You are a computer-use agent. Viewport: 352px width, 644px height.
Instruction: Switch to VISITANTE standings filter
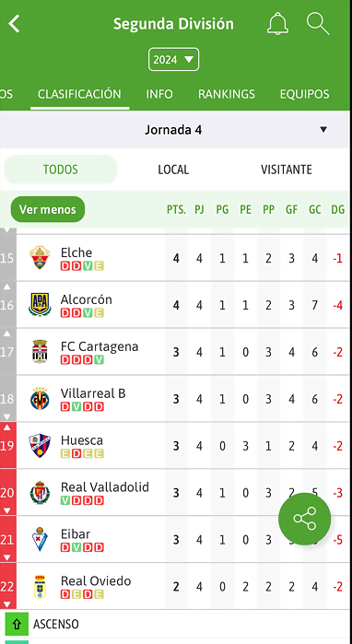(x=287, y=170)
